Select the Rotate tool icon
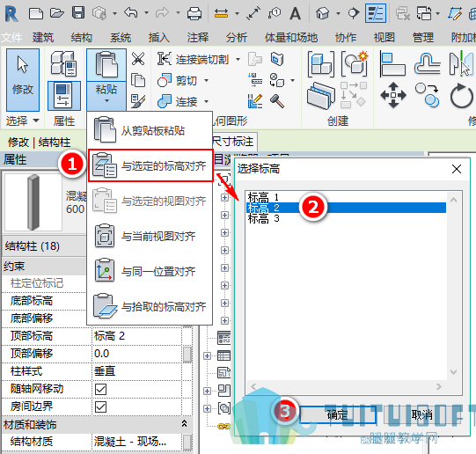 (x=461, y=96)
